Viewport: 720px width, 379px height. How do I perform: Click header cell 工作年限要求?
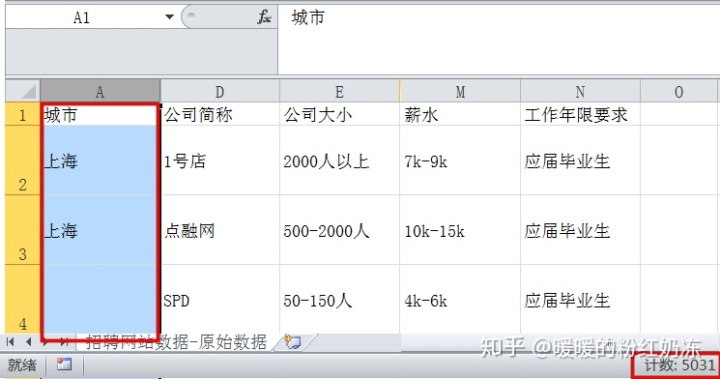tap(580, 114)
